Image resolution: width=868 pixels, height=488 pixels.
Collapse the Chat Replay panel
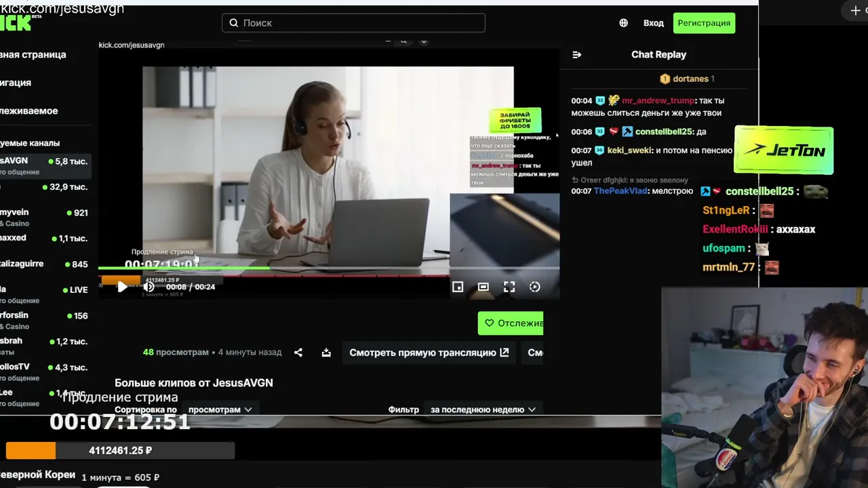(577, 55)
